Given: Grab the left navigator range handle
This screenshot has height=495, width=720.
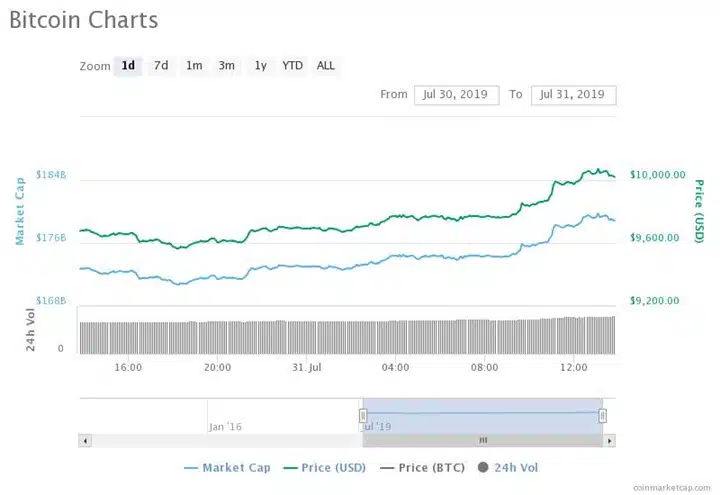Looking at the screenshot, I should point(363,416).
